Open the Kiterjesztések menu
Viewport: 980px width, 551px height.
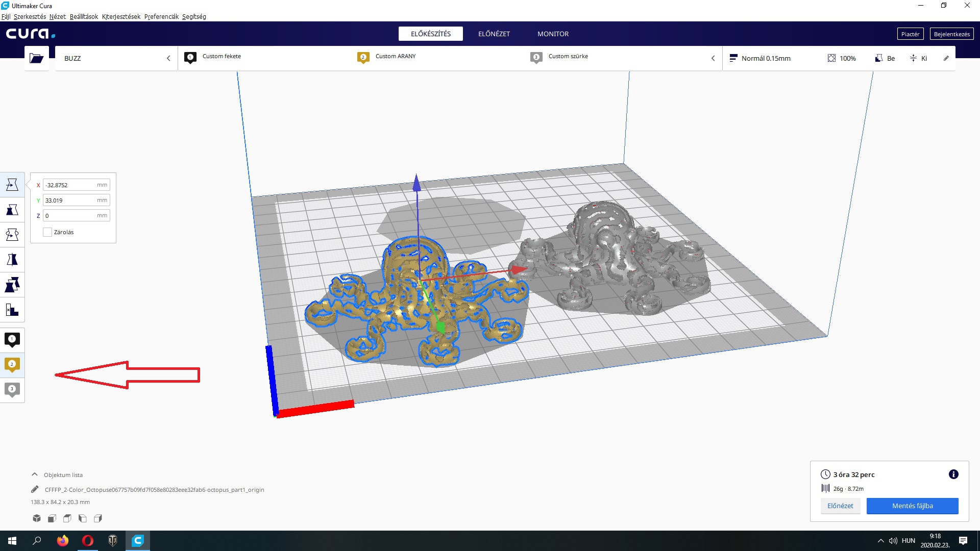[x=121, y=16]
